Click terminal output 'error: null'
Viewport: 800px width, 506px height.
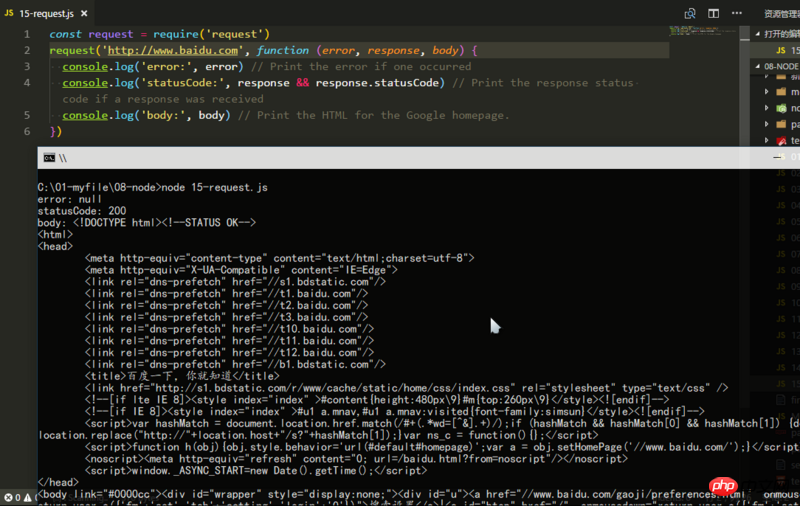(x=69, y=199)
